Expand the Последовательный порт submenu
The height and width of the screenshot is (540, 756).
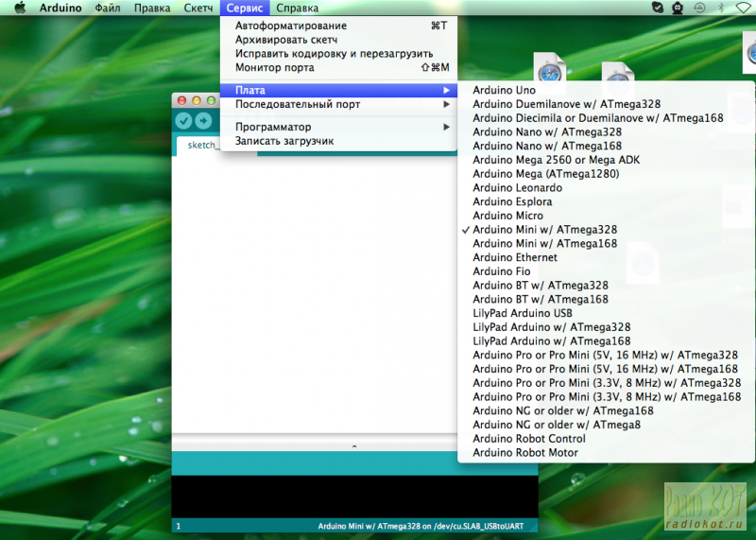pos(338,104)
